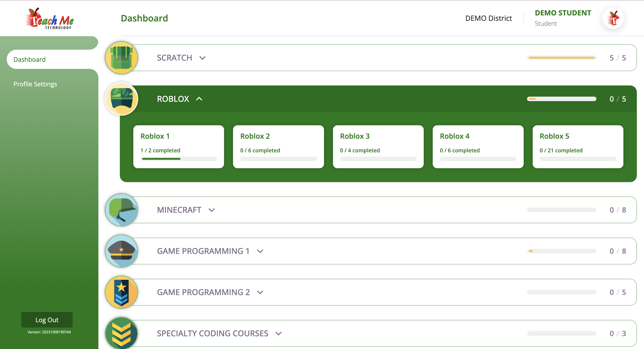Expand the MINECRAFT course list
The image size is (644, 349).
(212, 210)
